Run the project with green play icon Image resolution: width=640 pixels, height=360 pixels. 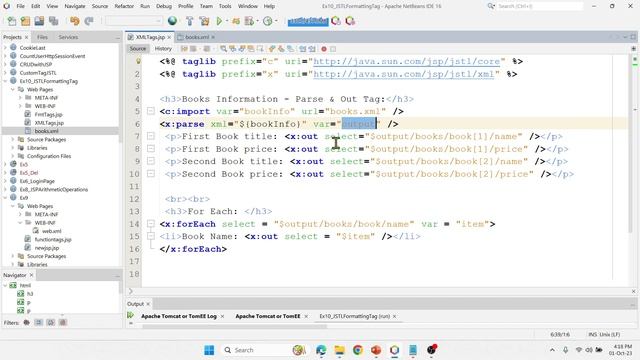click(219, 21)
